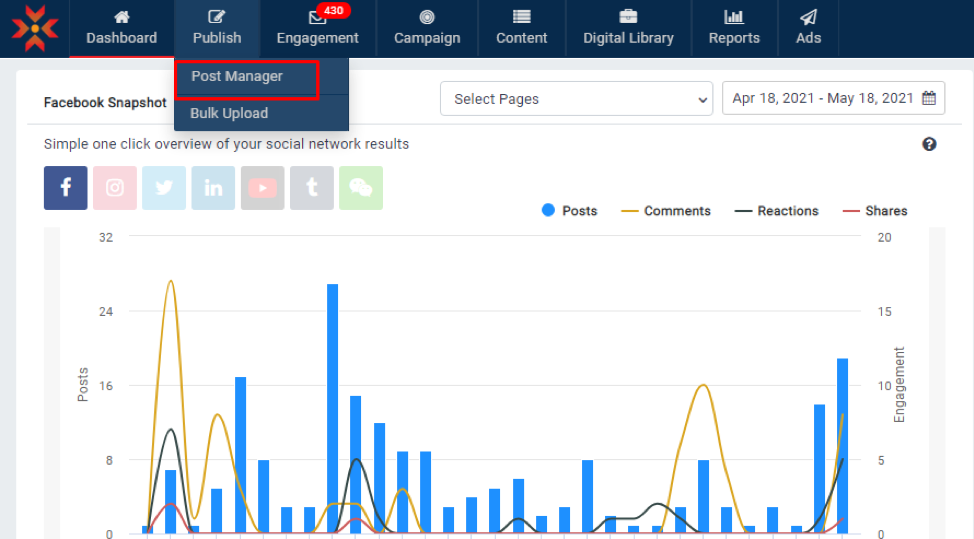Open the Select Pages dropdown
The image size is (974, 539).
576,99
